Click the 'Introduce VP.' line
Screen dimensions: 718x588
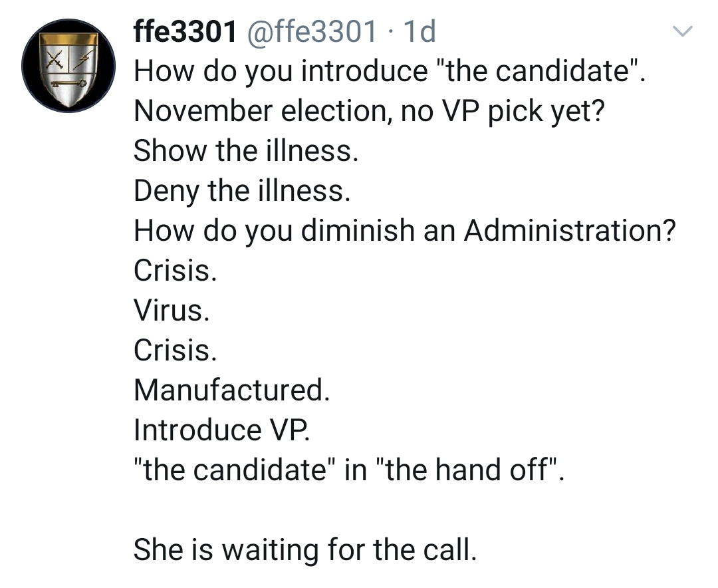[222, 430]
